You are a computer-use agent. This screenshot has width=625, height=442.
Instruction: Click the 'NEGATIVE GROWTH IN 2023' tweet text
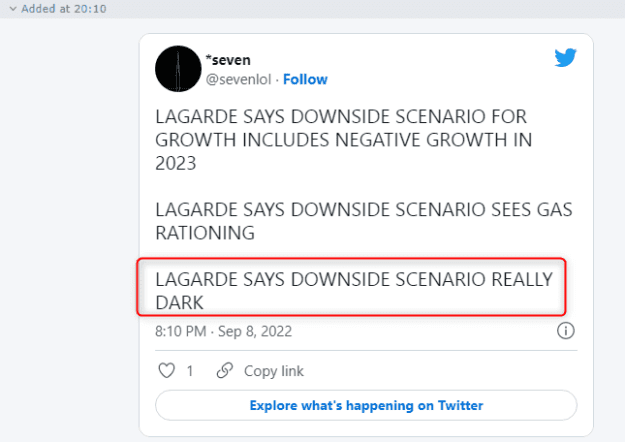[344, 140]
